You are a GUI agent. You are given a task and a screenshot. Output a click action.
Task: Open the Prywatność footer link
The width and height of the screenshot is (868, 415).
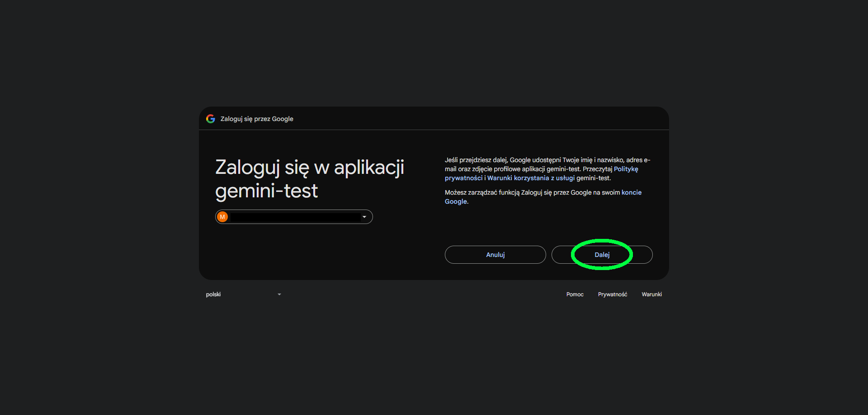[x=613, y=294]
